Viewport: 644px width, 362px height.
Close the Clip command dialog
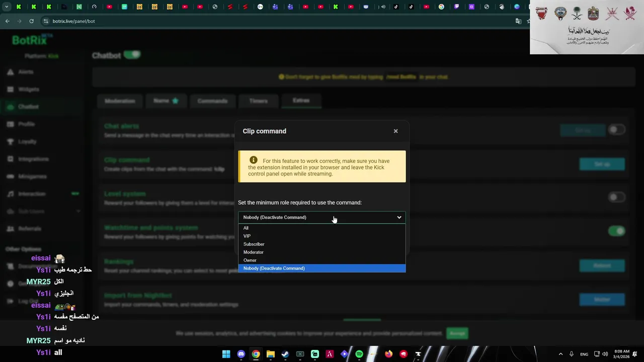click(x=395, y=131)
